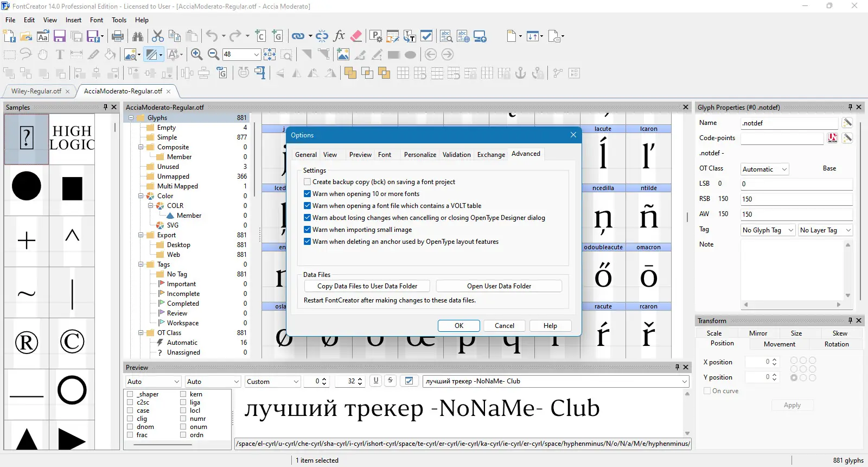Image resolution: width=868 pixels, height=467 pixels.
Task: Click the glyph Name input field
Action: 789,123
